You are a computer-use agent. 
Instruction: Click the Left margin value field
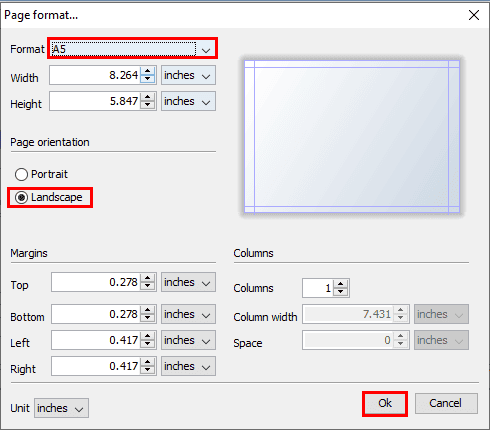click(96, 340)
